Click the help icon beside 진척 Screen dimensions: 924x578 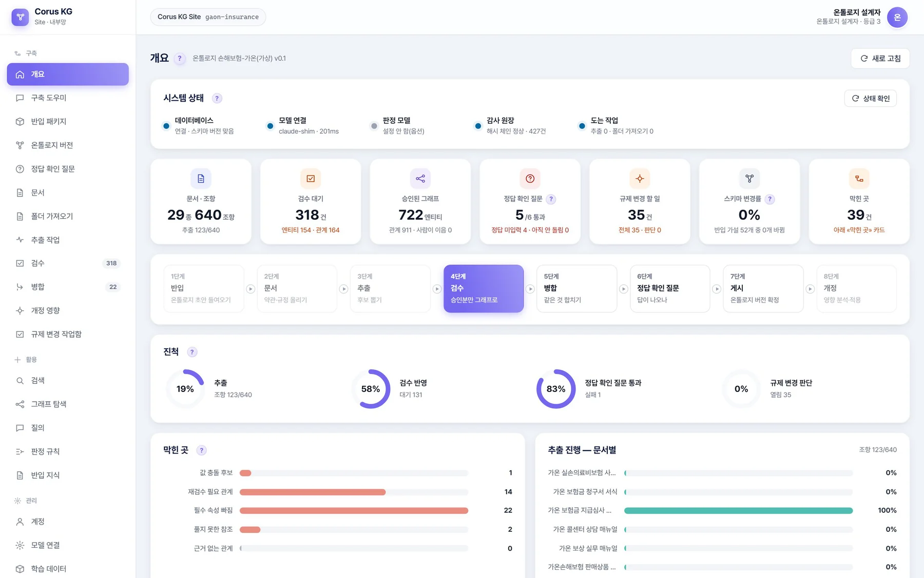point(192,352)
